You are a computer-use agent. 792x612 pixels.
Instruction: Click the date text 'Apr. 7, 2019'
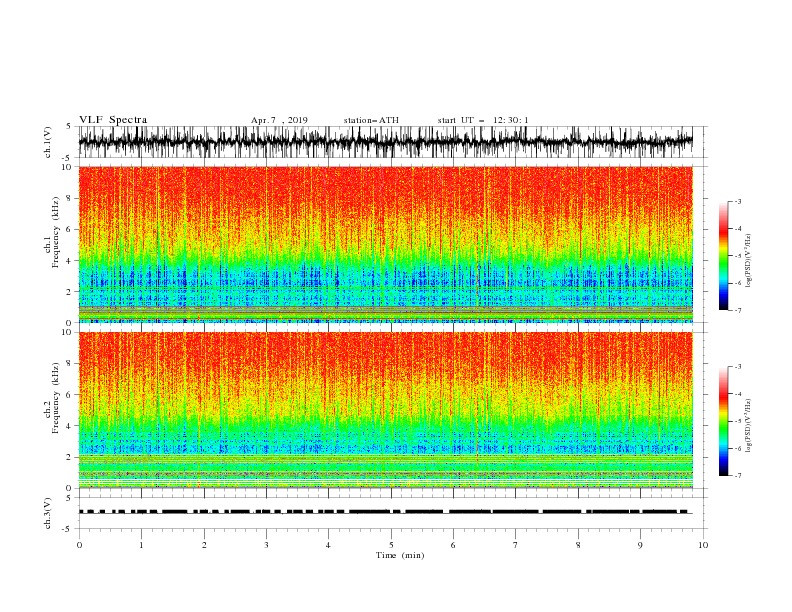[279, 120]
